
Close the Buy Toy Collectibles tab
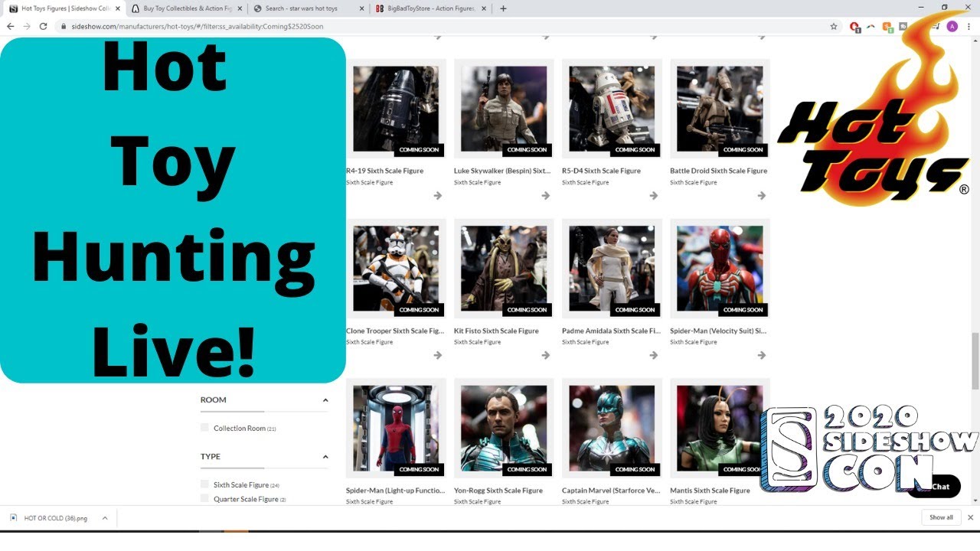click(240, 8)
